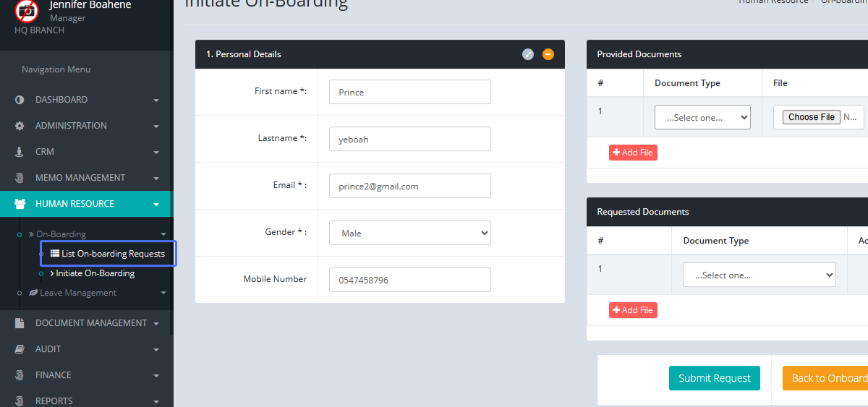Expand the Leave Management submenu
Image resolution: width=868 pixels, height=407 pixels.
(77, 293)
